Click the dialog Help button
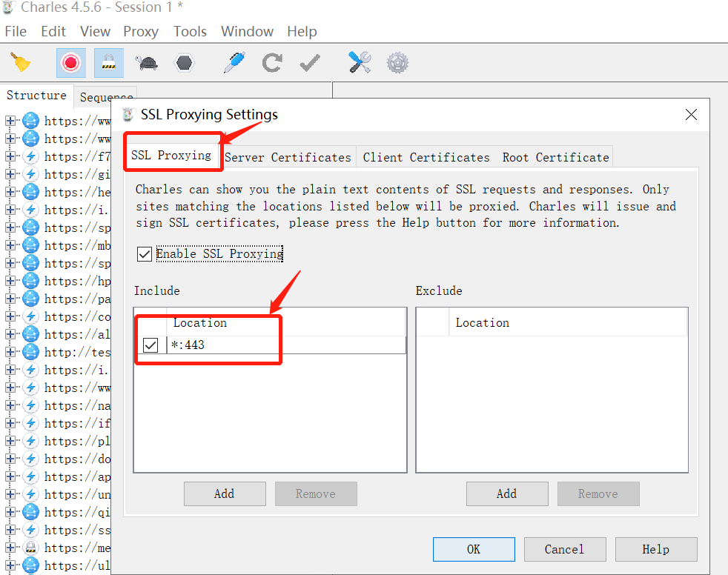The width and height of the screenshot is (728, 575). 656,550
